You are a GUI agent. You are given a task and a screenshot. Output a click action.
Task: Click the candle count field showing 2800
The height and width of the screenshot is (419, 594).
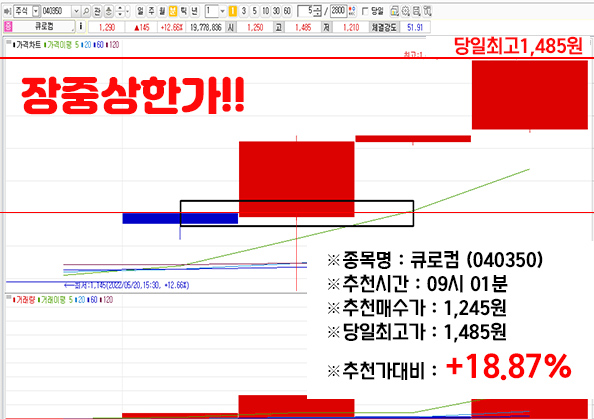click(338, 11)
